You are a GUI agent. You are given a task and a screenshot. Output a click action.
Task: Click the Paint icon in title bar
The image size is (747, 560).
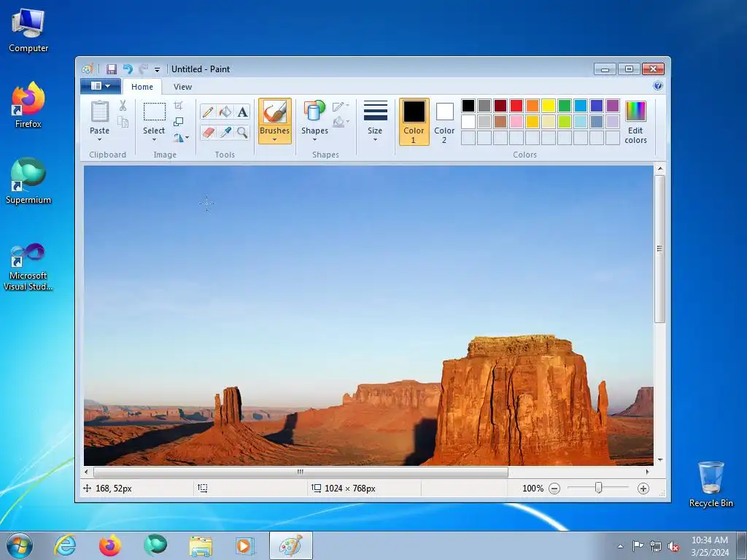pyautogui.click(x=88, y=69)
